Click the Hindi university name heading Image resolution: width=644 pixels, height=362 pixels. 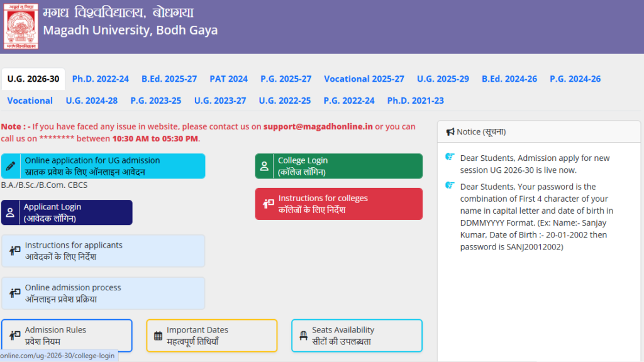118,13
